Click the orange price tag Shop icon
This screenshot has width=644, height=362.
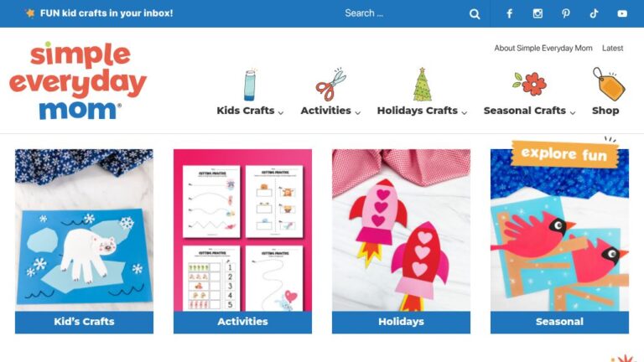pyautogui.click(x=609, y=84)
